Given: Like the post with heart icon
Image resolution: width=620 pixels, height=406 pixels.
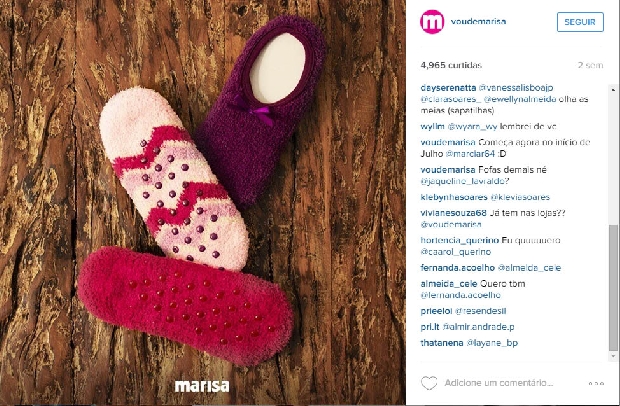Looking at the screenshot, I should pos(429,383).
